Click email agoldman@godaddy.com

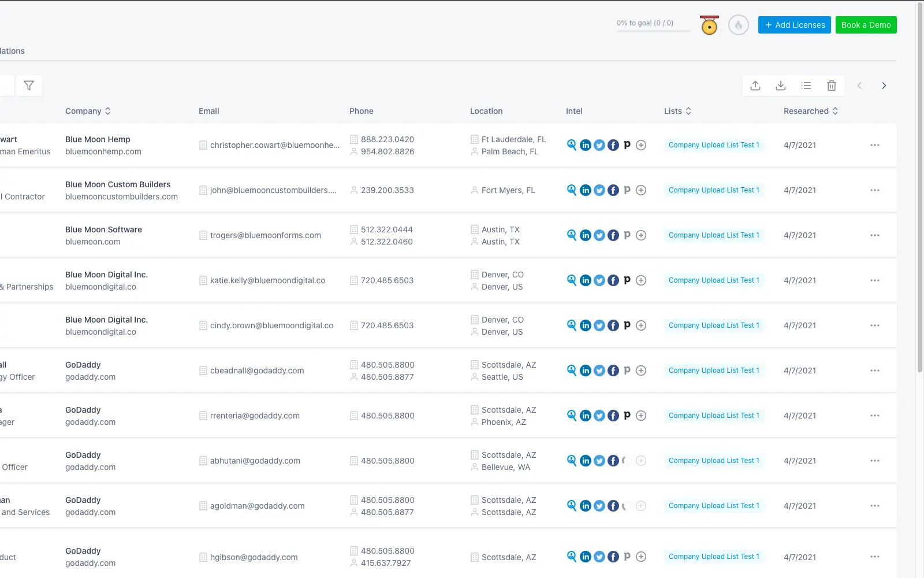coord(258,506)
